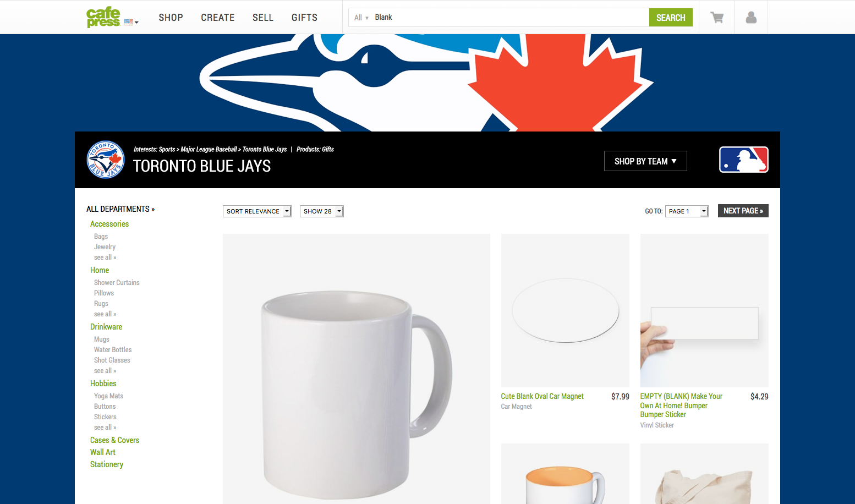Open the CREATE menu
The image size is (855, 504).
pyautogui.click(x=218, y=18)
